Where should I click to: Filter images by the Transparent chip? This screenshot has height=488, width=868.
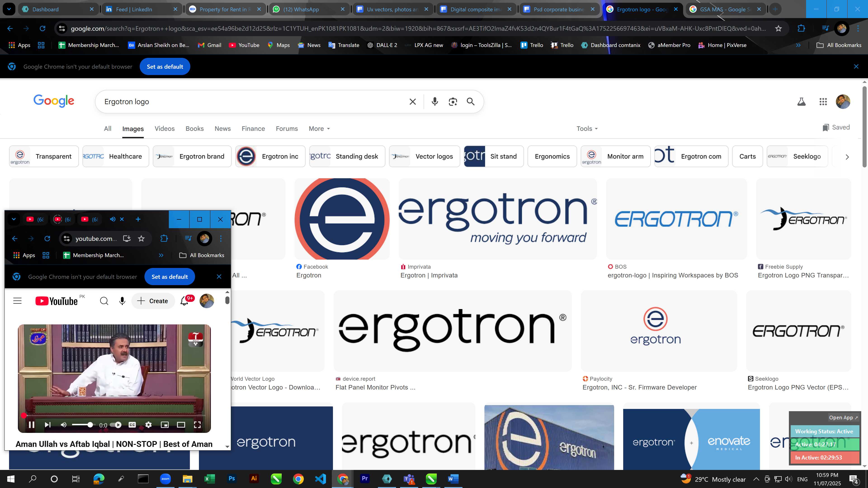(x=44, y=156)
